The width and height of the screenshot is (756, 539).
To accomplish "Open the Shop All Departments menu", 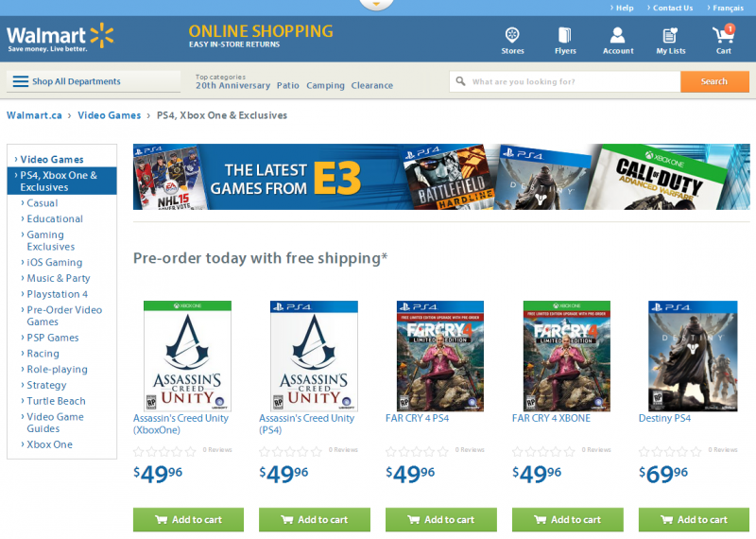I will coord(94,81).
